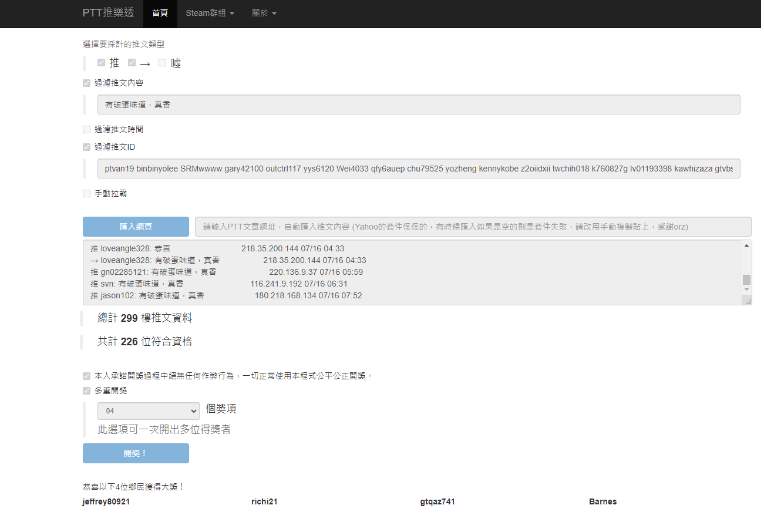
Task: Click winner name richi21
Action: point(264,501)
